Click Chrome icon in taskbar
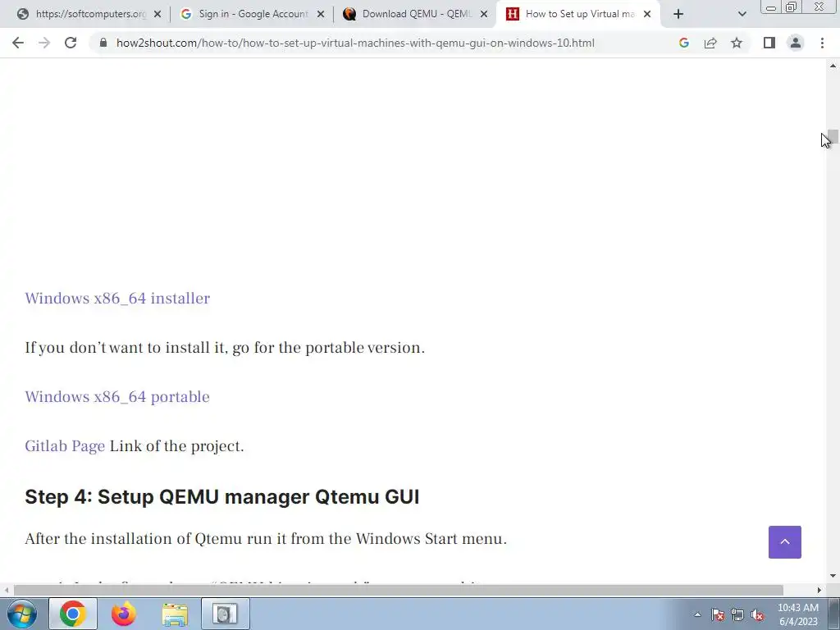Viewport: 840px width, 630px height. 73,614
